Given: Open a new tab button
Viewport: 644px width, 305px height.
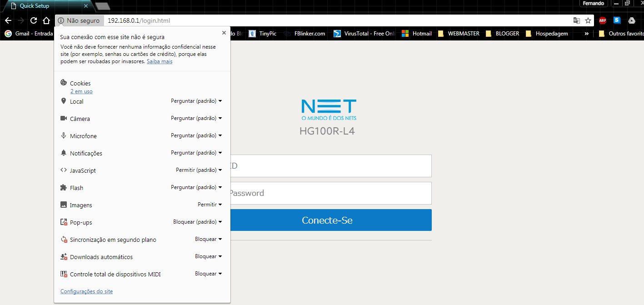Looking at the screenshot, I should point(103,6).
